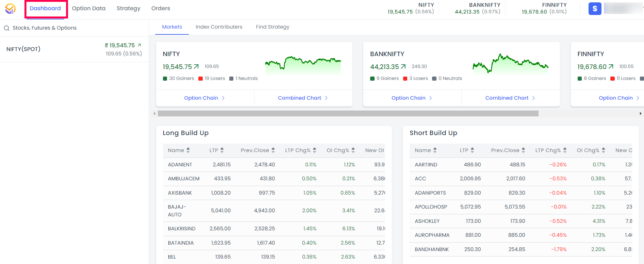Sort Short Build Up by OI Chg%
Screen dimensions: 644x264
click(604, 150)
